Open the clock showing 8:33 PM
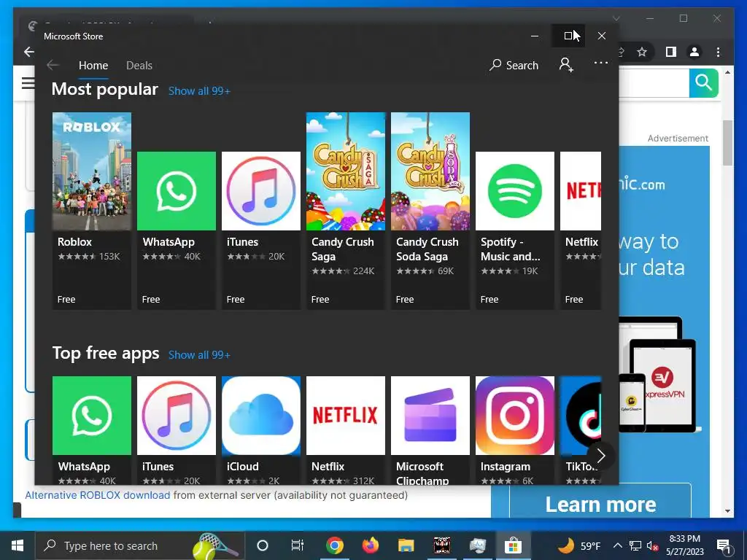747x560 pixels. click(684, 545)
